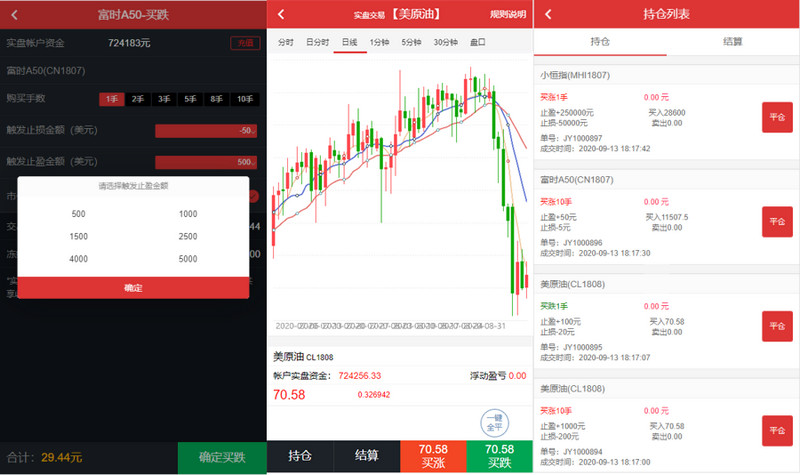Choose 1000 in the take-profit picker
Viewport: 800px width, 475px height.
point(188,214)
